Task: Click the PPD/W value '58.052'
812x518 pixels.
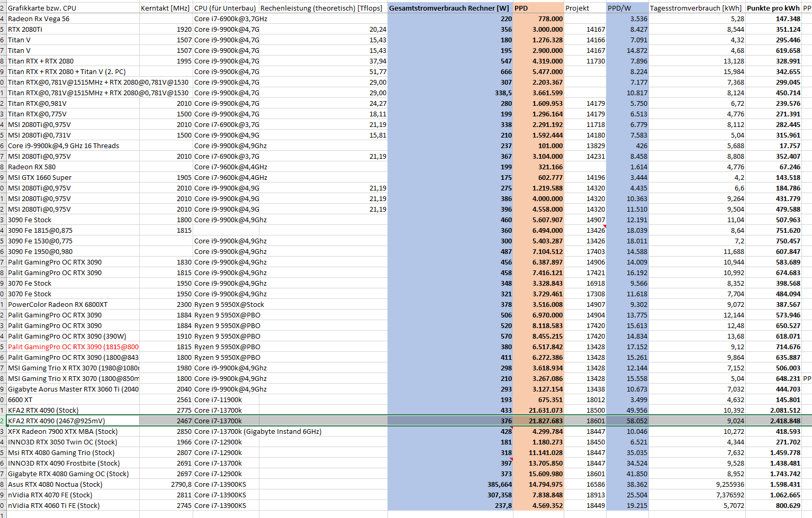Action: pyautogui.click(x=627, y=421)
